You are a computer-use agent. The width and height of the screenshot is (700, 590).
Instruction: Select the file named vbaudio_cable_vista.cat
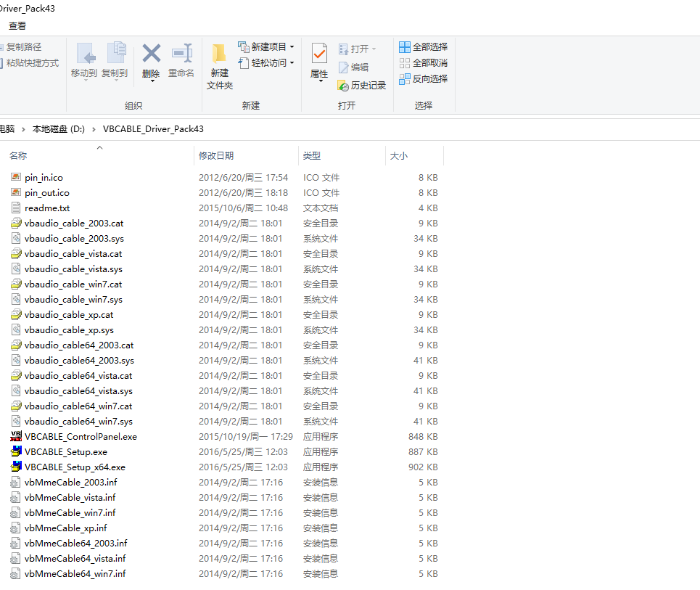click(73, 254)
